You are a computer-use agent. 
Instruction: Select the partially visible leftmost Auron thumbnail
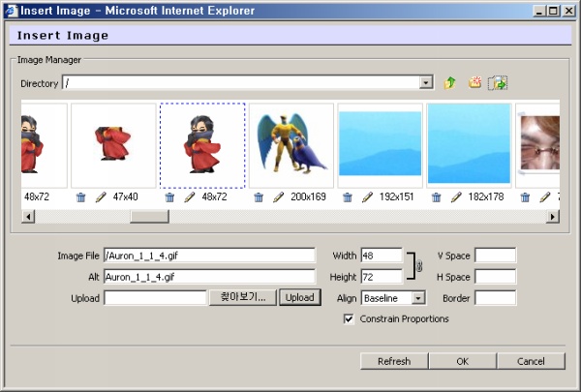pyautogui.click(x=45, y=145)
